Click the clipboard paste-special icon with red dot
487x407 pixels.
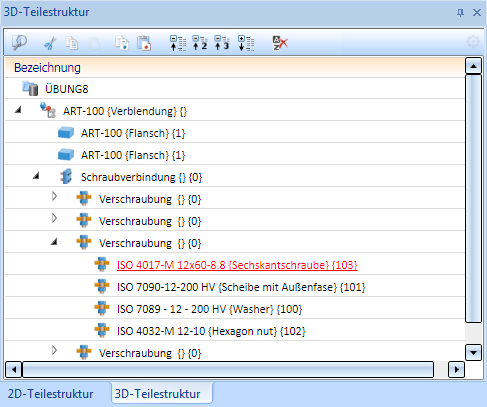tap(144, 43)
